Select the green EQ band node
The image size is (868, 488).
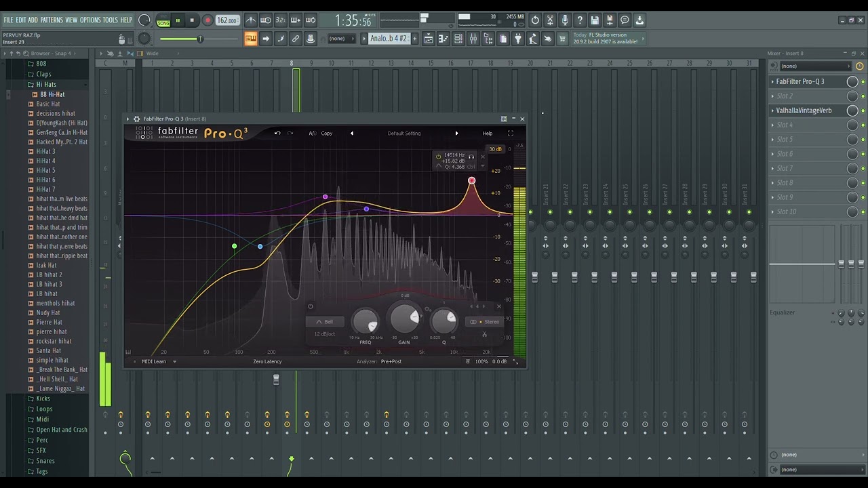[x=235, y=247]
